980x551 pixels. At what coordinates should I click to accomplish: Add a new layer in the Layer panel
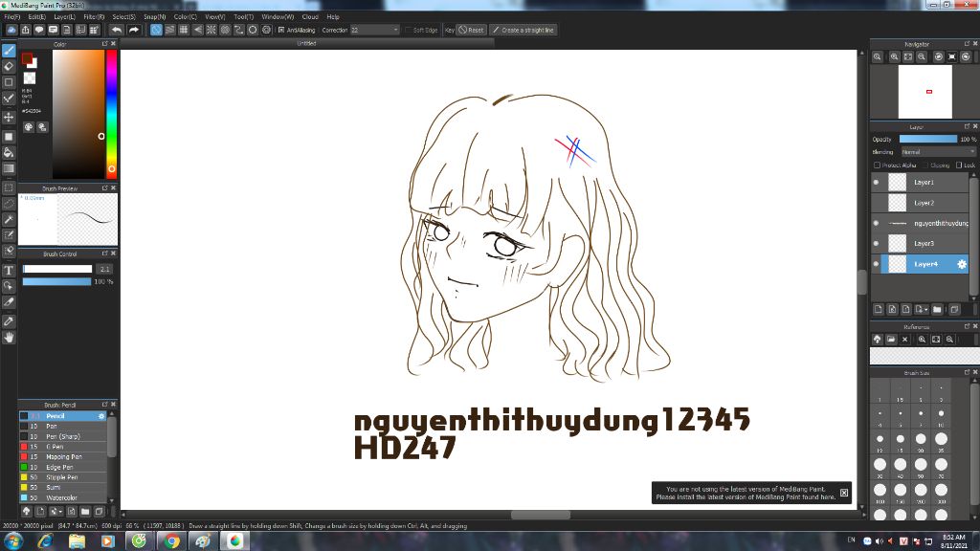(879, 309)
